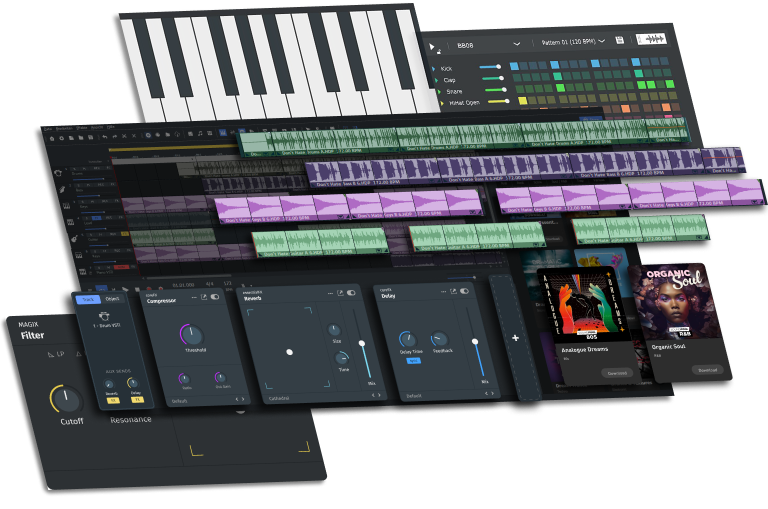Image resolution: width=768 pixels, height=509 pixels.
Task: Preview the Snare sound with its triangle
Action: click(439, 91)
